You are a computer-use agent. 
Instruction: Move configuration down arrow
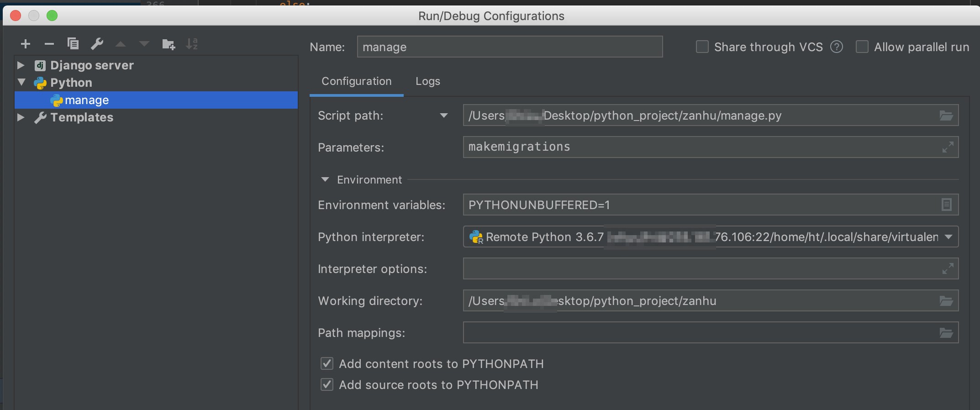pos(144,44)
